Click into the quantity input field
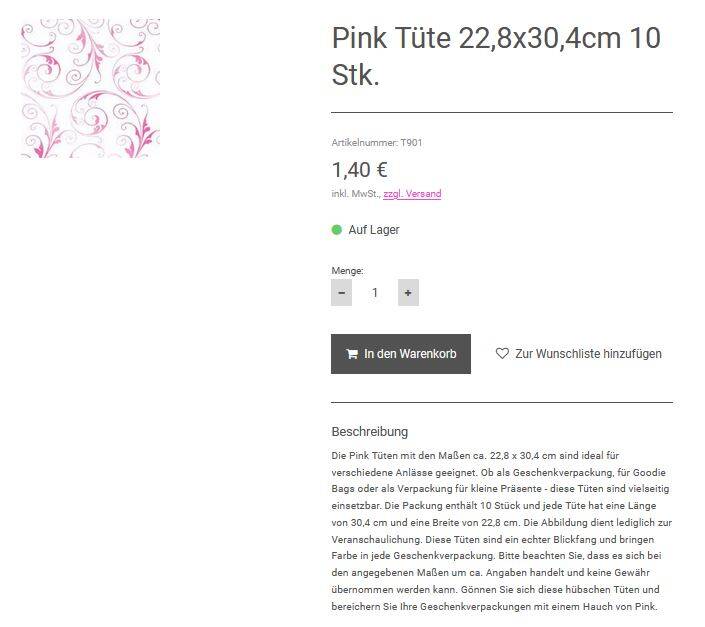This screenshot has width=705, height=627. point(375,293)
